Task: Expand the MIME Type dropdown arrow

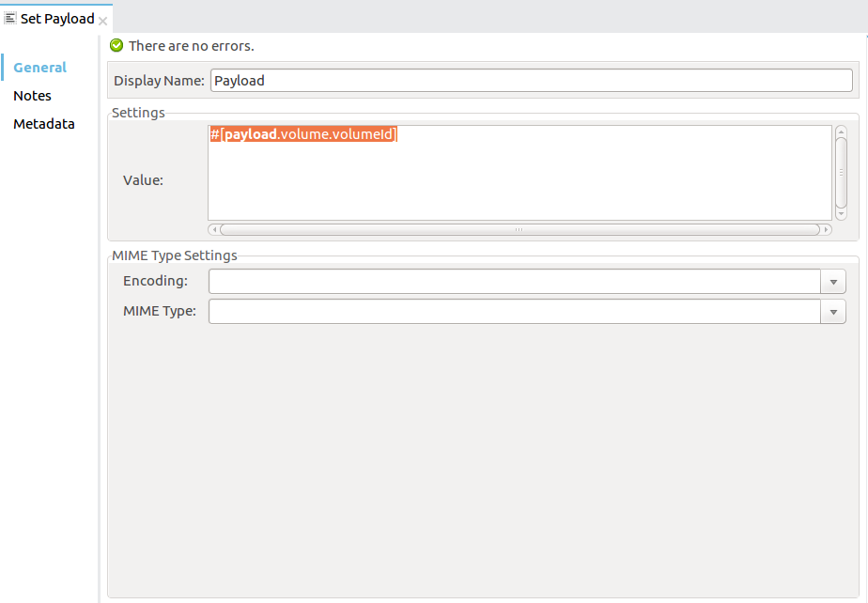Action: pyautogui.click(x=833, y=312)
